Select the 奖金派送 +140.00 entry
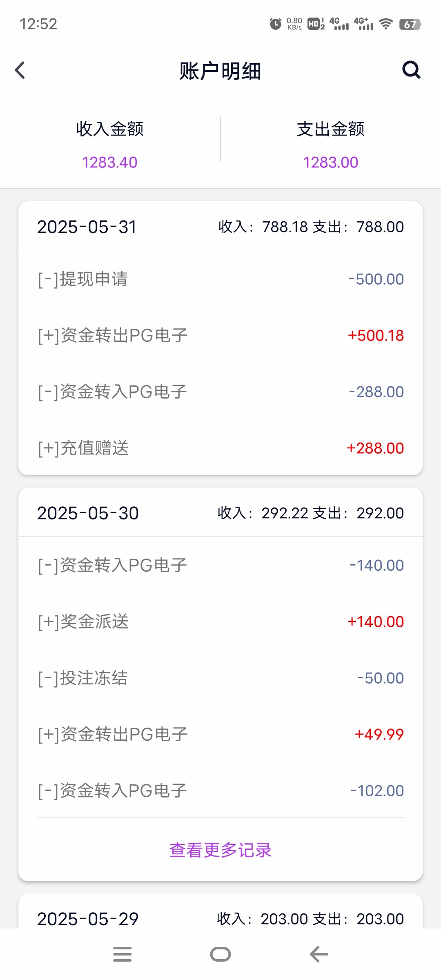This screenshot has width=441, height=980. point(220,622)
